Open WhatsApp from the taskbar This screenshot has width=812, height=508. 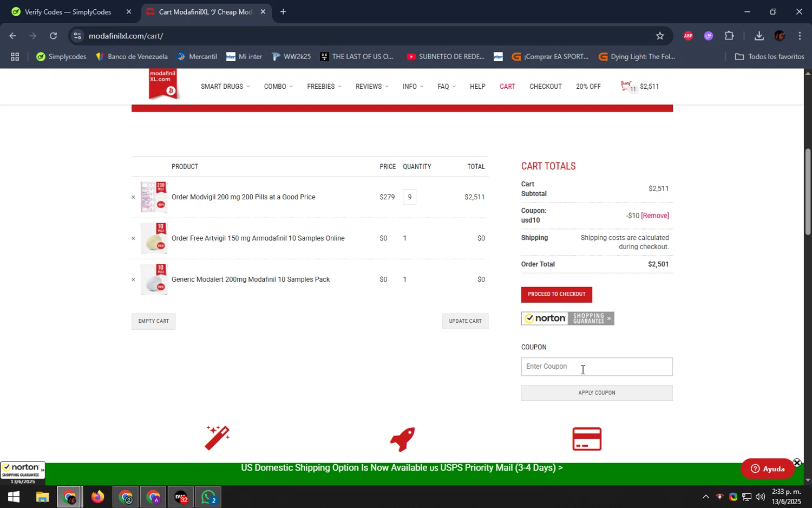[208, 497]
